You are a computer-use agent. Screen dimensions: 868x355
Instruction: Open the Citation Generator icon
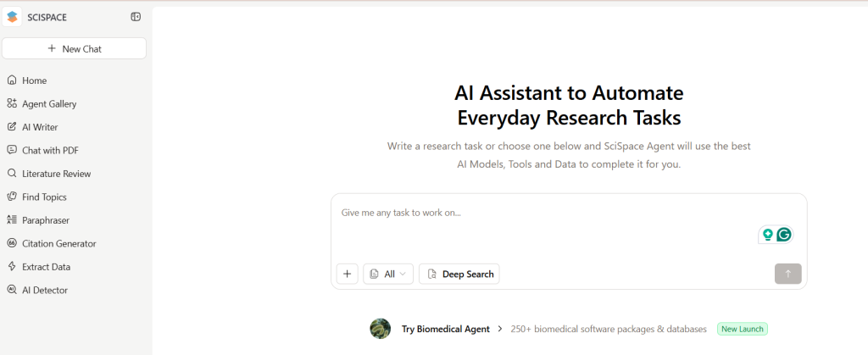(x=12, y=243)
